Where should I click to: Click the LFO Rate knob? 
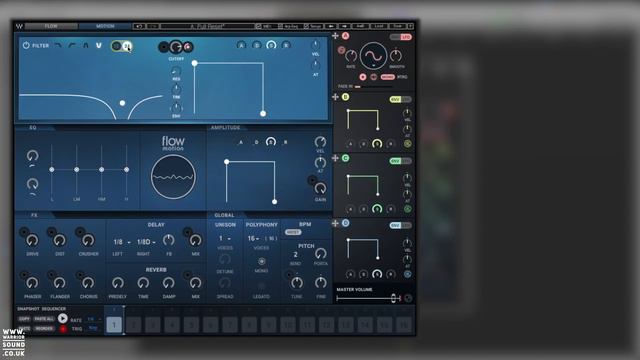pos(351,56)
